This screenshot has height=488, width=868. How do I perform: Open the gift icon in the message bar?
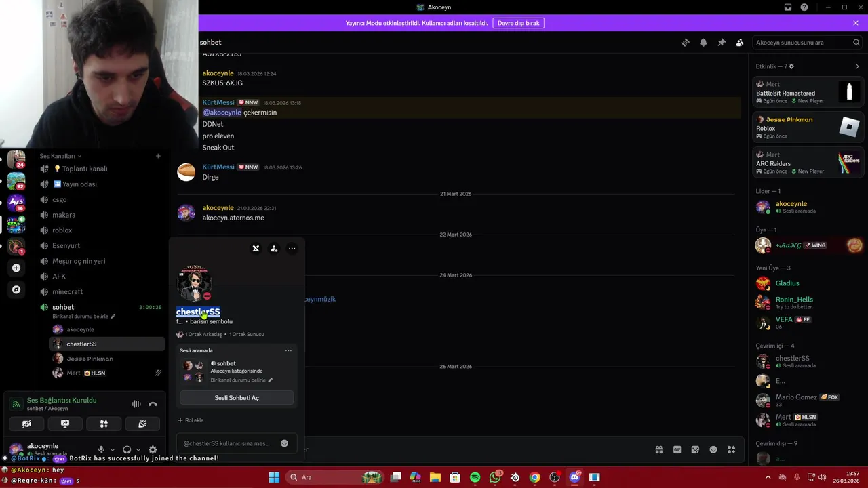coord(658,449)
